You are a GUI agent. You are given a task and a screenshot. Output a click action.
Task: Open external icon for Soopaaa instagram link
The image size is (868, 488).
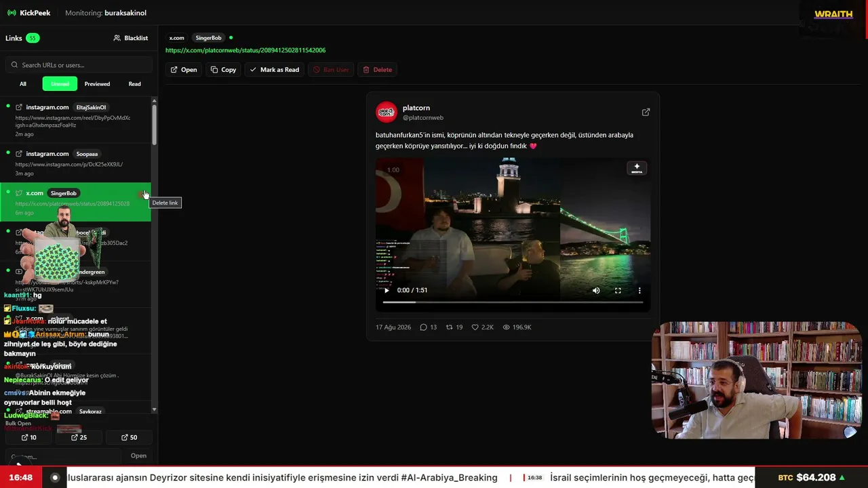(x=19, y=154)
